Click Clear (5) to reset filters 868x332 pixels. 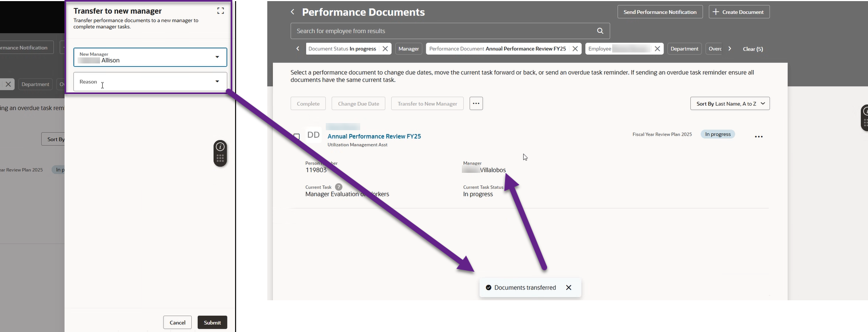pos(753,49)
